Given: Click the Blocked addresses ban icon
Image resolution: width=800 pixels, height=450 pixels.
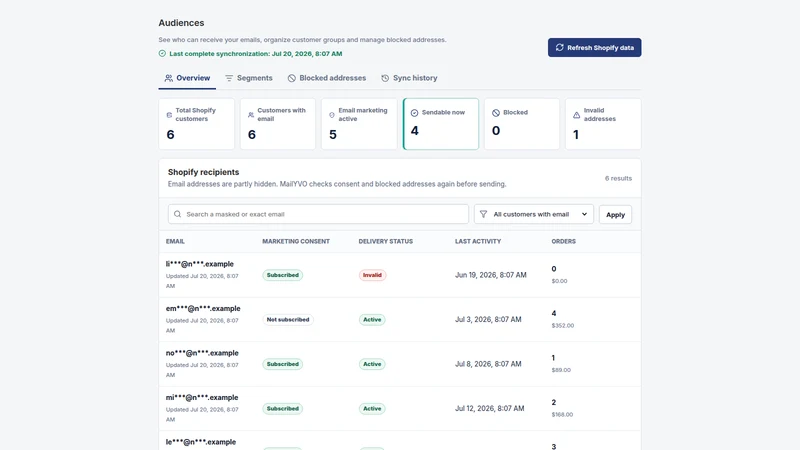Looking at the screenshot, I should tap(292, 78).
